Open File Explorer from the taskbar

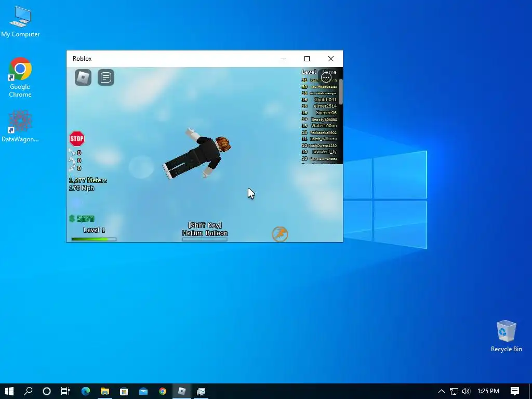click(105, 391)
